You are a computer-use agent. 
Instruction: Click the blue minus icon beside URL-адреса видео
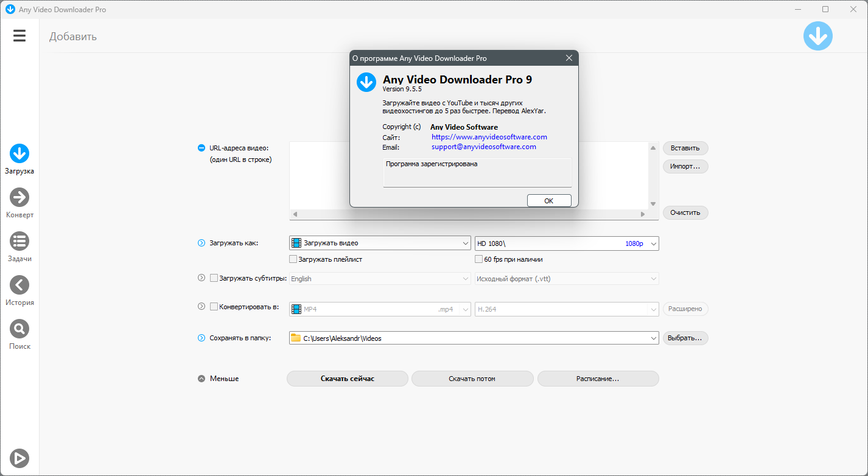point(201,148)
